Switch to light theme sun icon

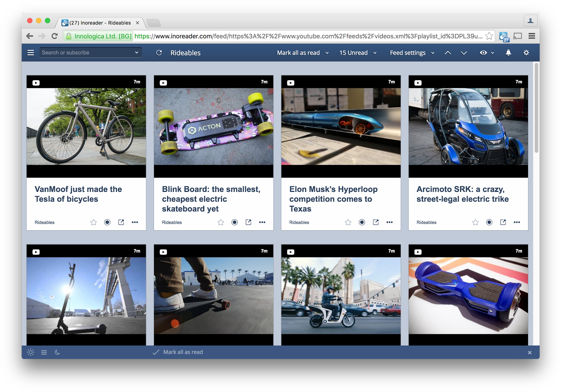point(31,352)
